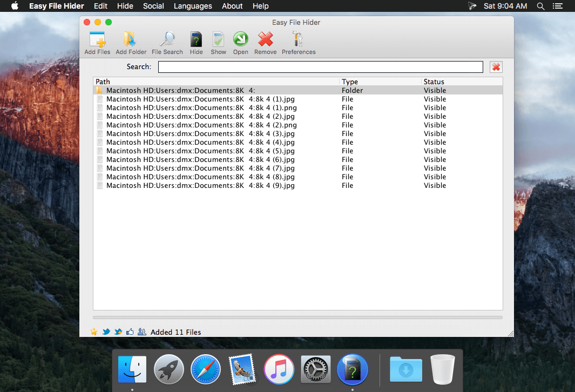
Task: Click file icon beside 8k 4 (9).jpg
Action: pos(99,186)
